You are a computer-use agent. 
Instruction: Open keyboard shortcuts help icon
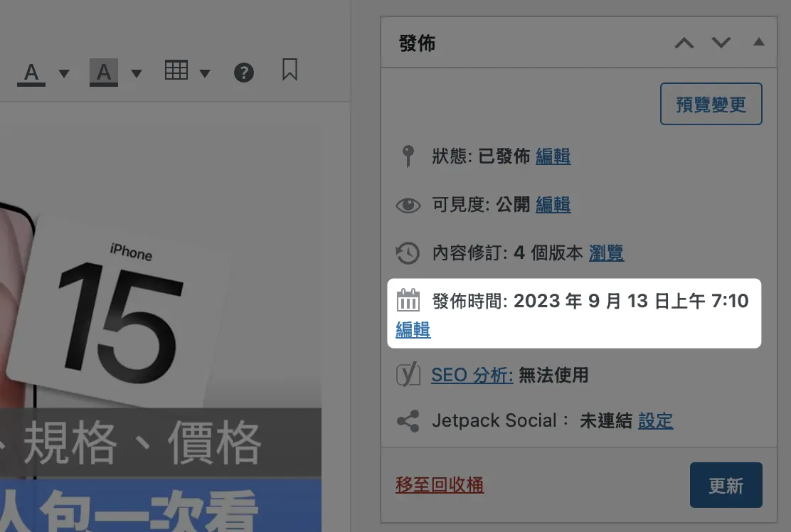click(244, 73)
